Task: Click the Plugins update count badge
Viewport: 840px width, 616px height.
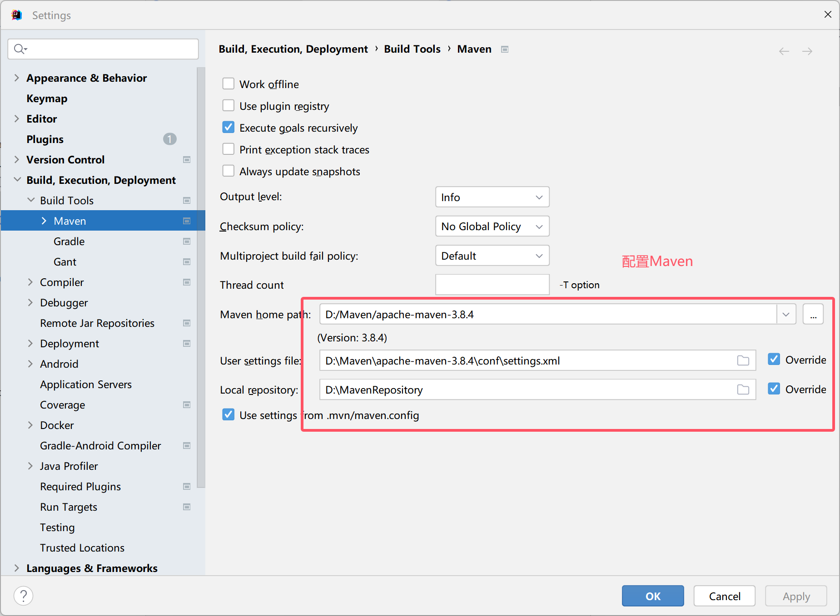Action: [x=170, y=139]
